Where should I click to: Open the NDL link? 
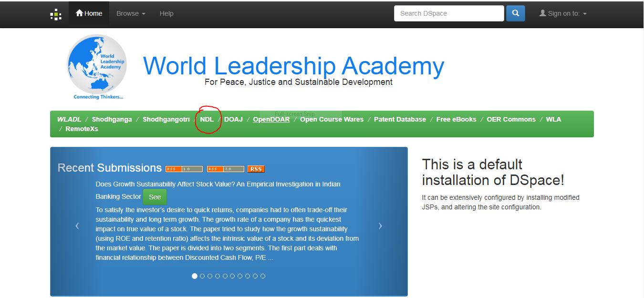[x=207, y=119]
